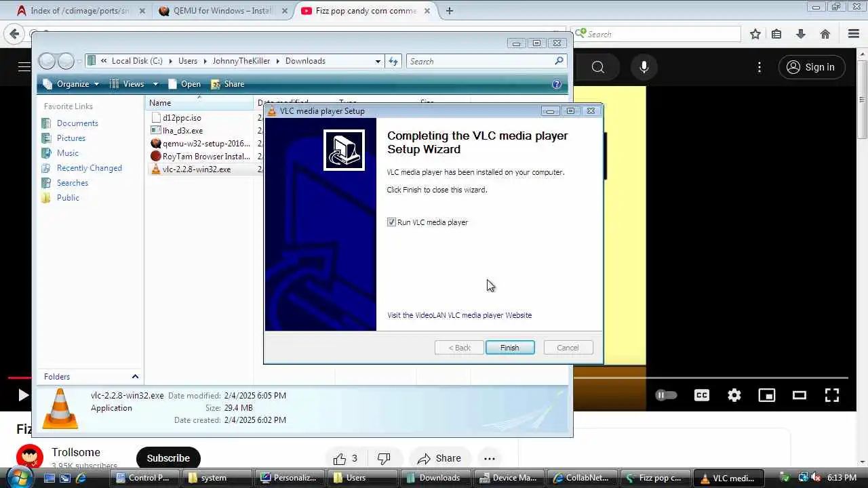Screen dimensions: 868x488
Task: Open the Explorer address bar history dropdown
Action: click(x=378, y=61)
